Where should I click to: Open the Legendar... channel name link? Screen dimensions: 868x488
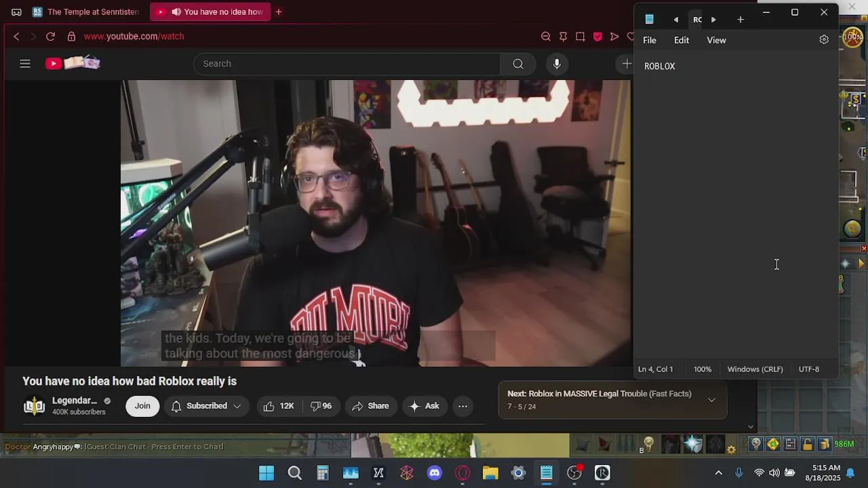pyautogui.click(x=75, y=401)
